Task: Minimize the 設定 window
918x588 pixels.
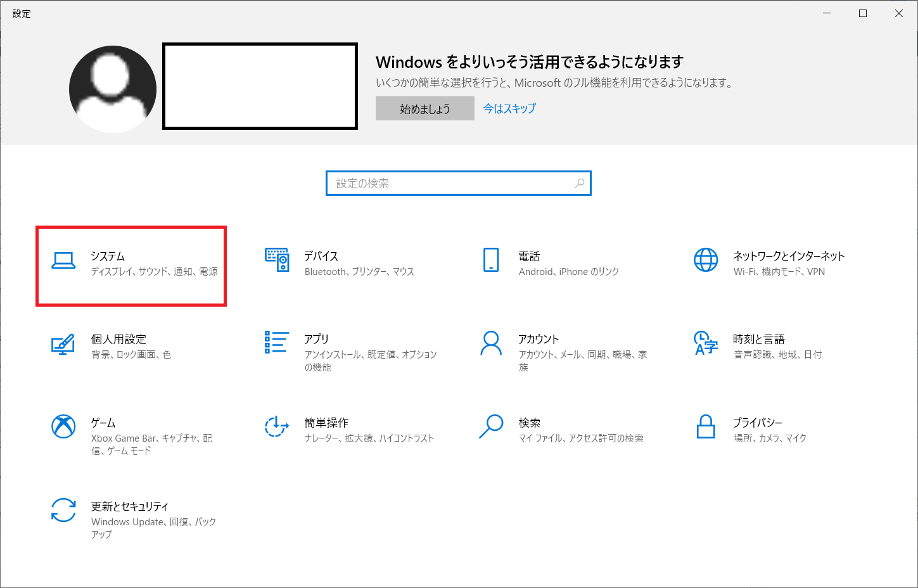Action: tap(827, 13)
